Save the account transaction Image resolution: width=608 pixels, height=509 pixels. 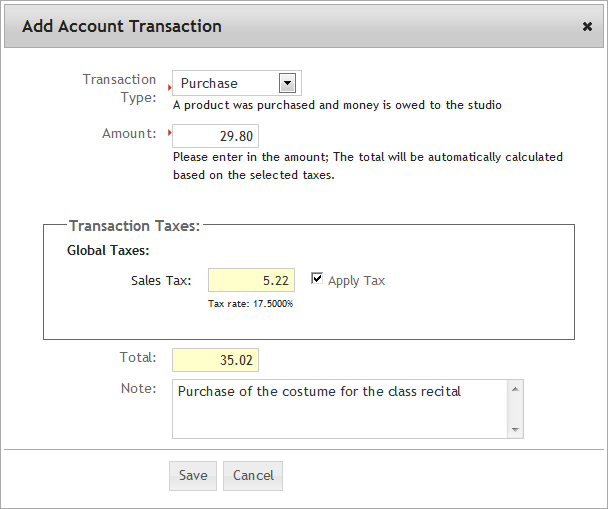tap(193, 476)
